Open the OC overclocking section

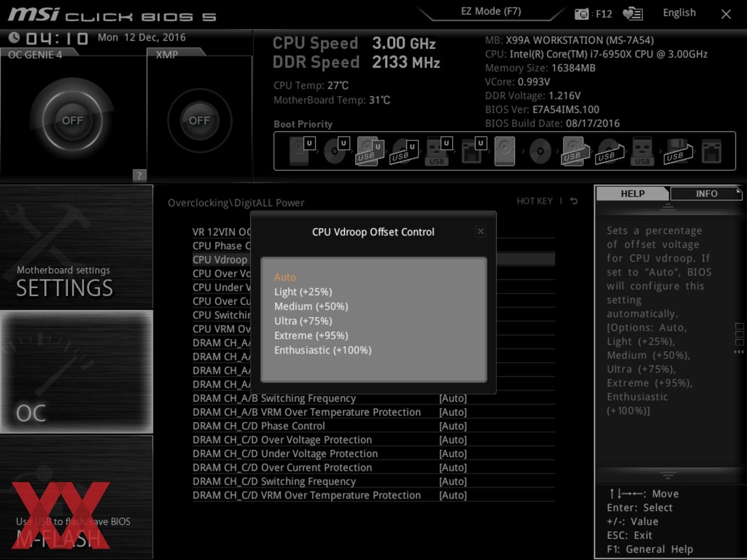tap(76, 372)
